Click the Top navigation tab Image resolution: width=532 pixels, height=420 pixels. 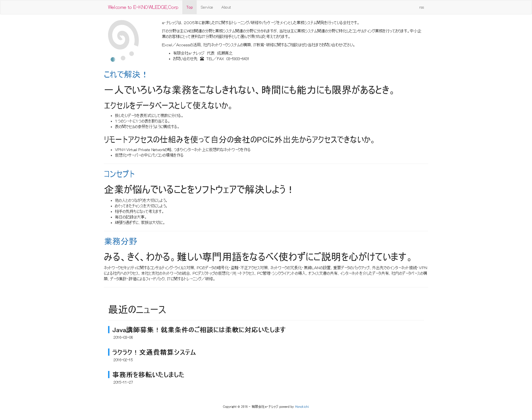point(189,6)
